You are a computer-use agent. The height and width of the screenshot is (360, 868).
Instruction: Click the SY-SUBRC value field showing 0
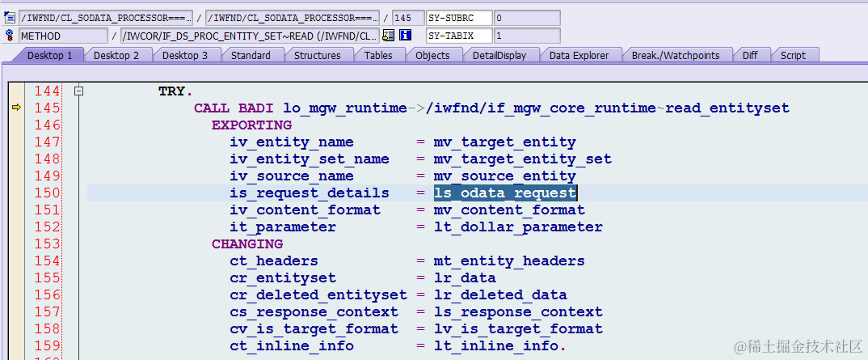click(527, 18)
